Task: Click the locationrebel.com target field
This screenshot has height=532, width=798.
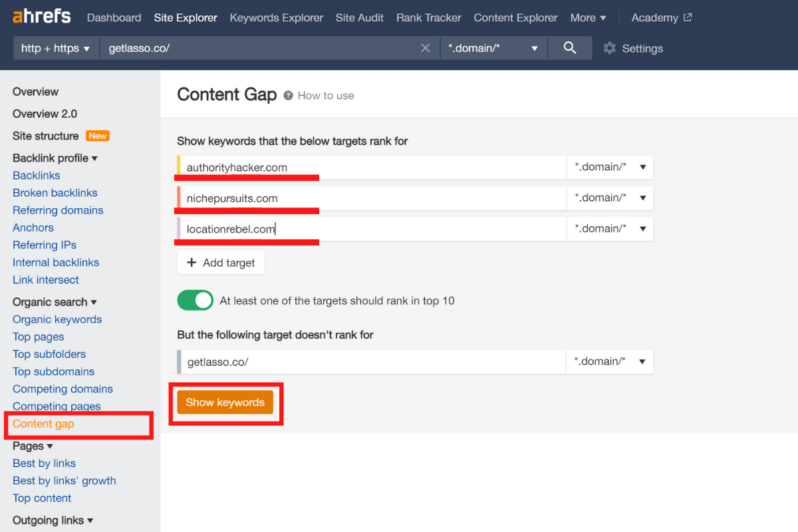Action: (372, 228)
